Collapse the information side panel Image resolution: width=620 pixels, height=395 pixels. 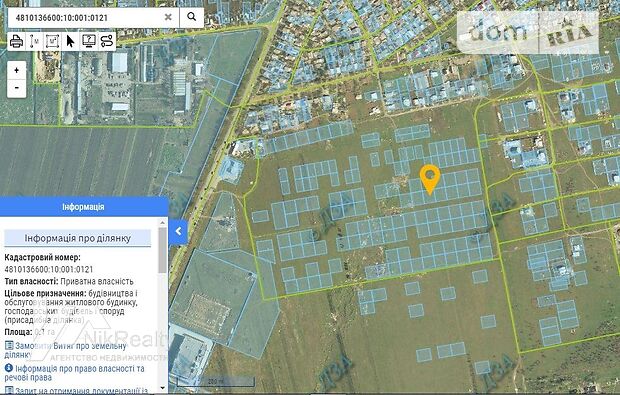click(x=178, y=232)
